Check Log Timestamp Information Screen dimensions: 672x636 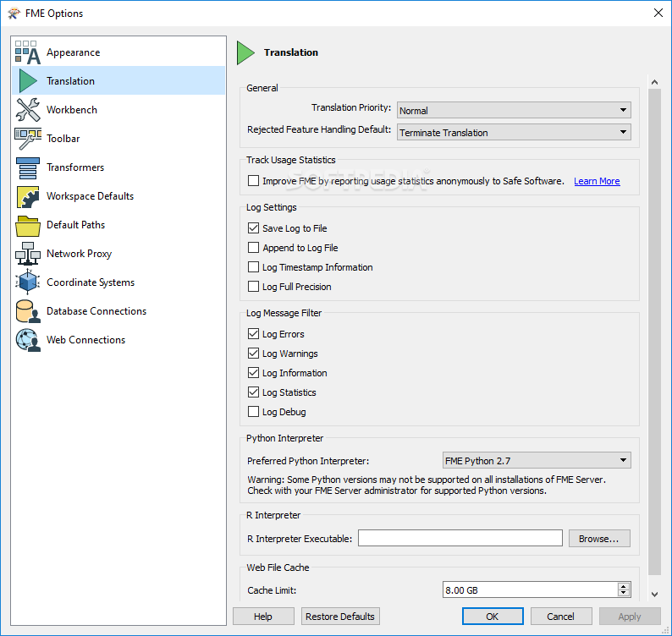coord(253,266)
